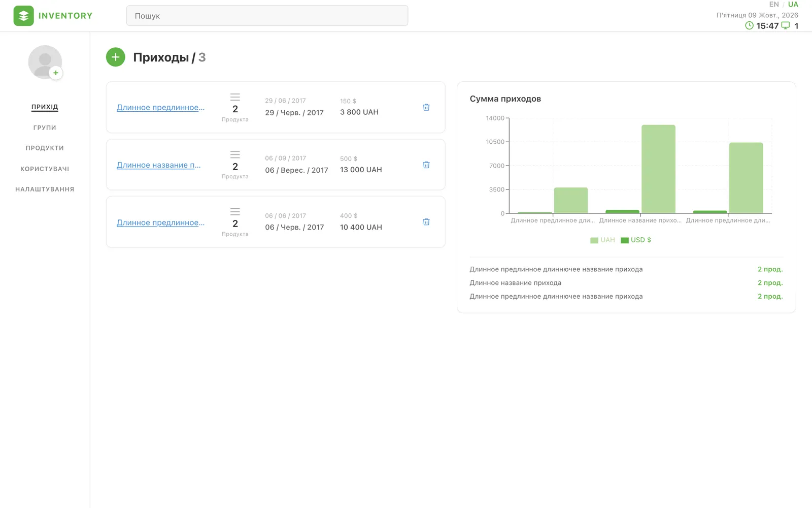The height and width of the screenshot is (508, 812).
Task: Click the '400 $' amount
Action: click(349, 216)
